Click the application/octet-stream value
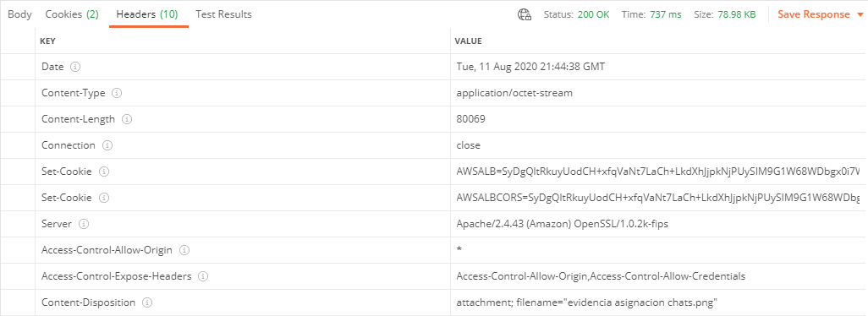The height and width of the screenshot is (316, 868). click(x=514, y=93)
